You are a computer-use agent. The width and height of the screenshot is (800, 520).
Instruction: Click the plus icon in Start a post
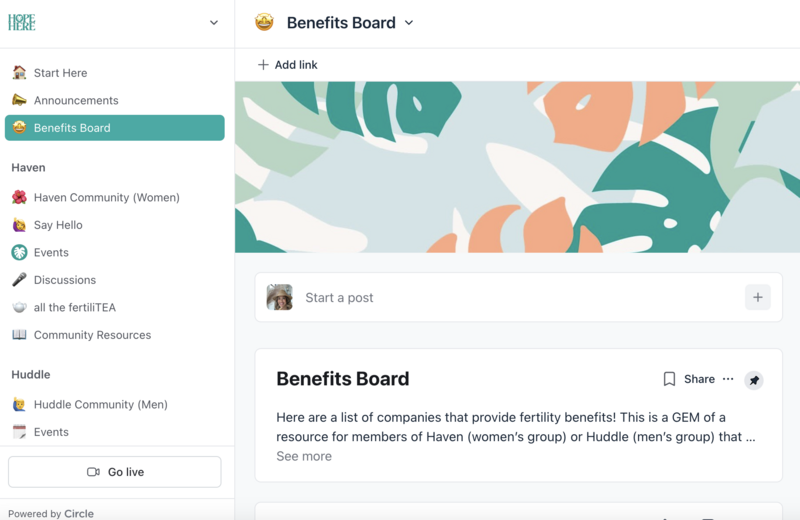tap(757, 297)
